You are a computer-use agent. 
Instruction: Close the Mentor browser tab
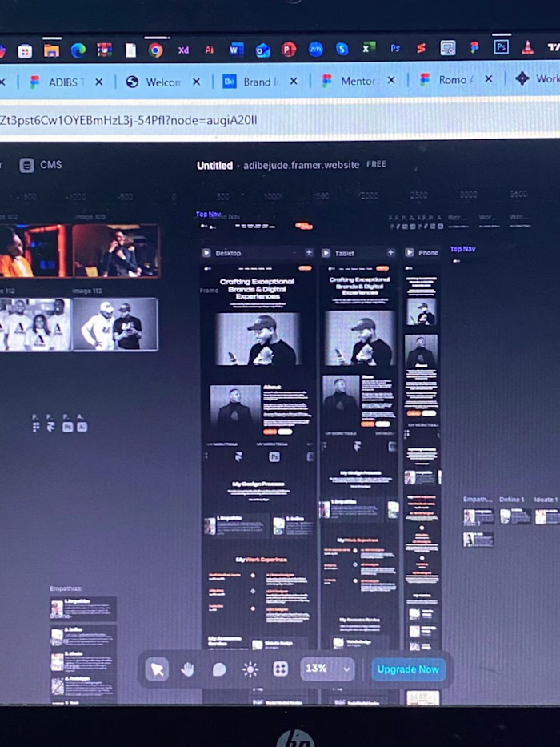(391, 80)
